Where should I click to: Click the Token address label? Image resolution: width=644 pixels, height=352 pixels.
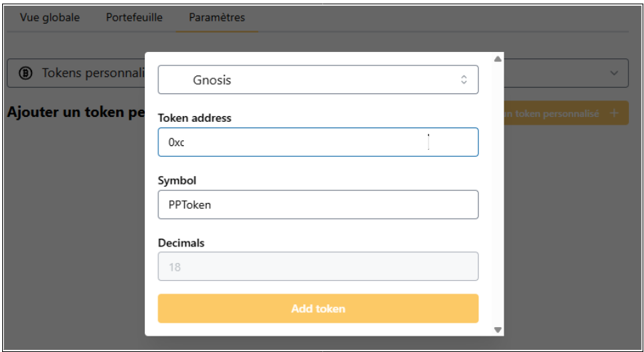click(x=195, y=118)
